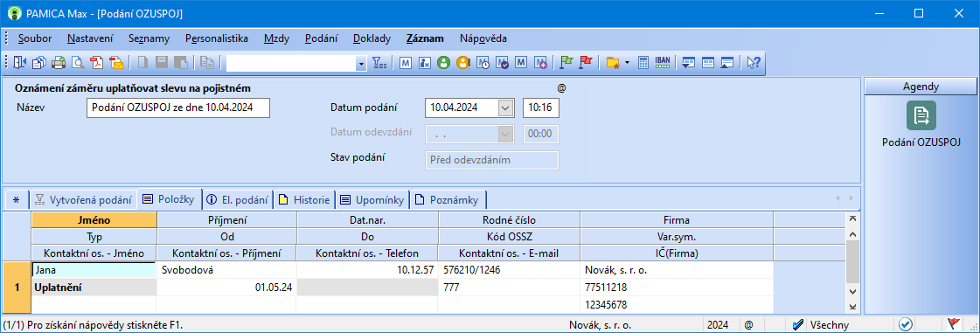Screen dimensions: 980x333
Task: Open the calculator toolbar icon
Action: coord(643,62)
